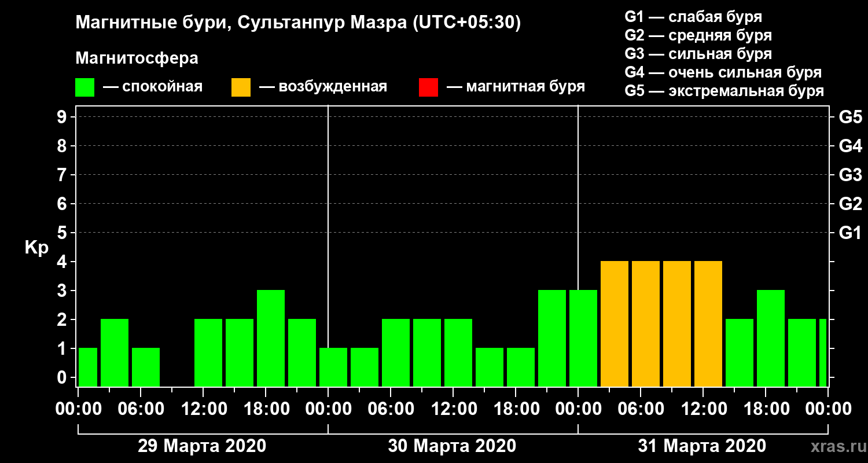This screenshot has height=463, width=868.
Task: Click the «— спокойная» legend label
Action: tap(153, 87)
